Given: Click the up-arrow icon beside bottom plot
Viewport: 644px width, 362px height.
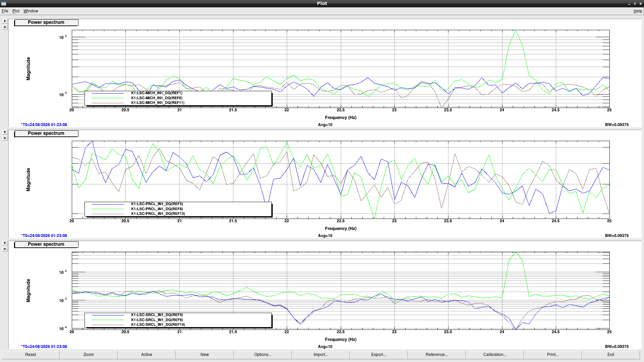Looking at the screenshot, I should click(x=5, y=249).
